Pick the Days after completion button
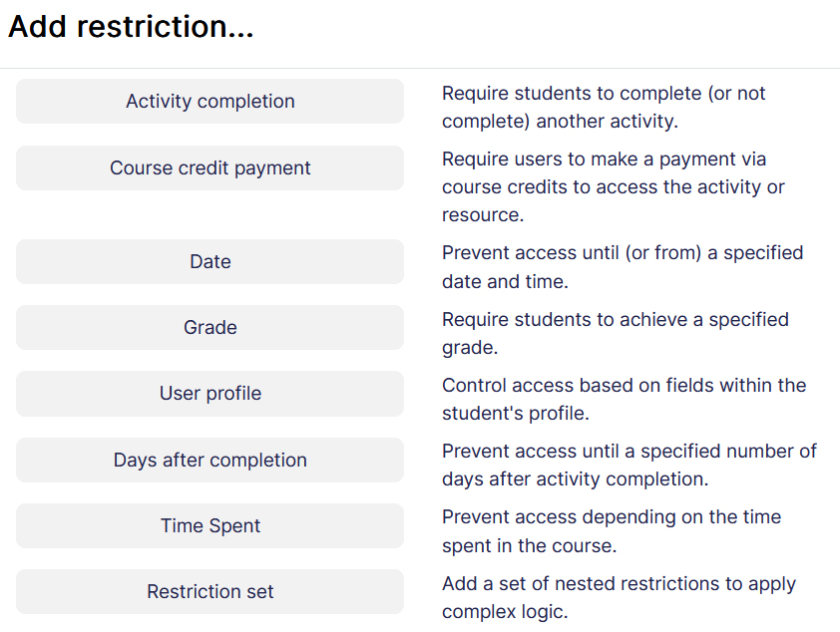 210,461
